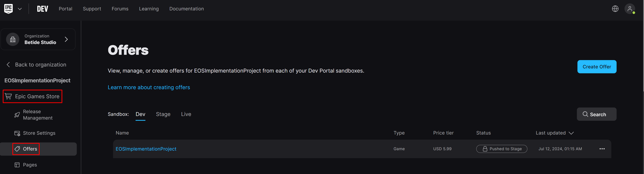Switch to the Stage sandbox tab

163,114
